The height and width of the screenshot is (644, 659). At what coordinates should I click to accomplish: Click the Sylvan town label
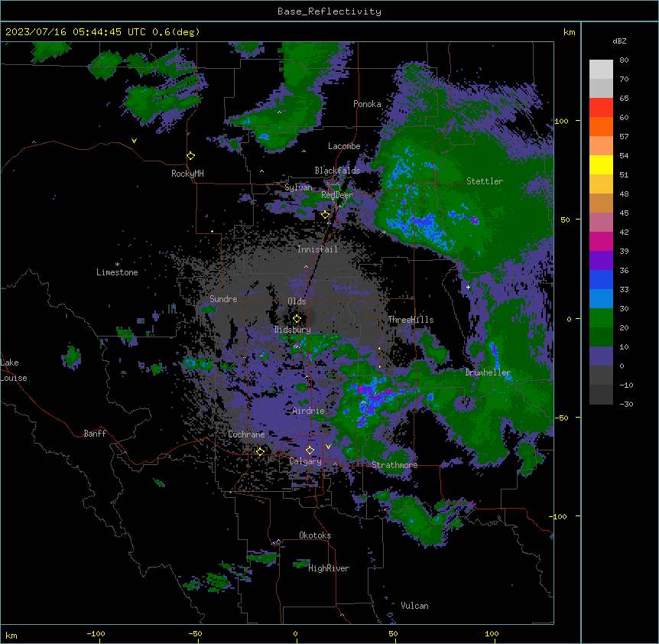click(x=298, y=187)
